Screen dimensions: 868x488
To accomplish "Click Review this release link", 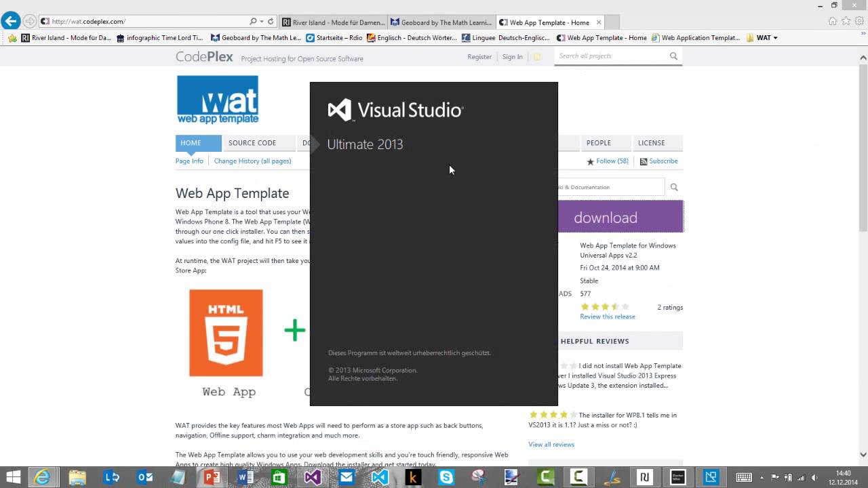I will 608,317.
